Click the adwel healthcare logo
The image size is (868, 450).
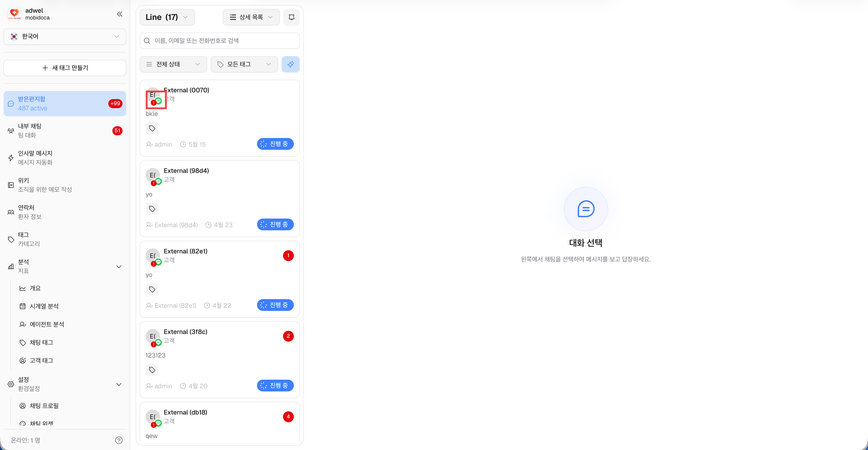click(14, 14)
